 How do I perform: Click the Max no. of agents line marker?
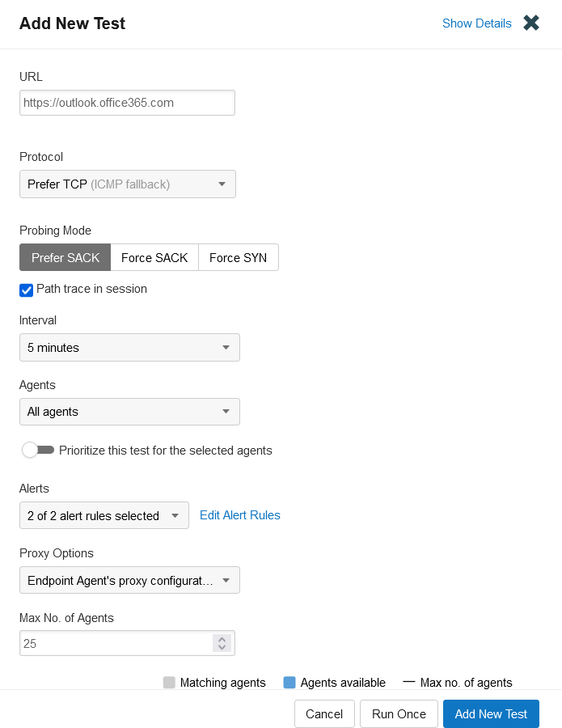point(409,682)
